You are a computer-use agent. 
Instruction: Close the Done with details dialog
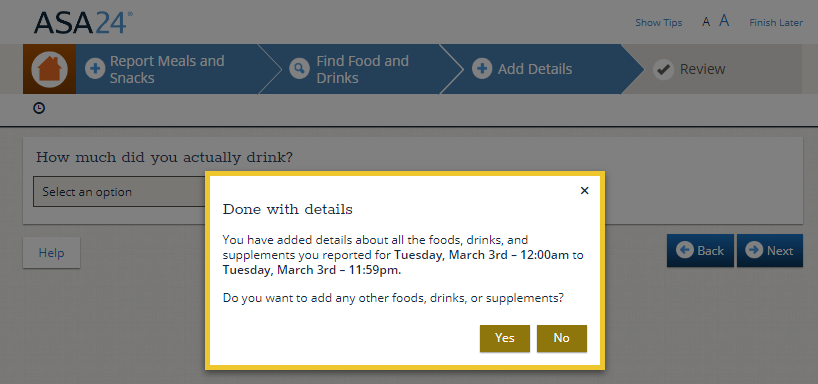[584, 190]
